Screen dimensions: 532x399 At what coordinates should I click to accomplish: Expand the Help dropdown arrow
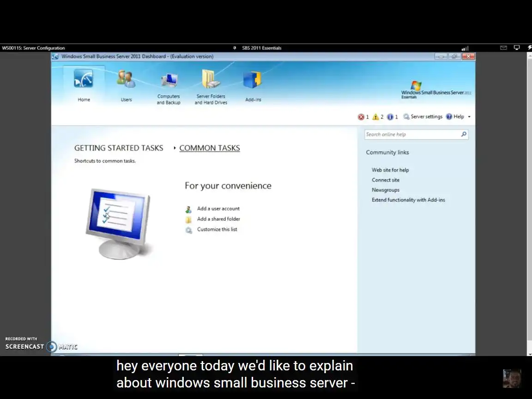click(469, 117)
